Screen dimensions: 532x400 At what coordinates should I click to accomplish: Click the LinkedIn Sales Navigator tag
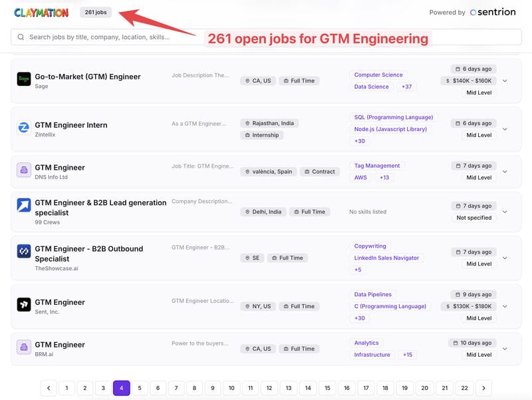click(386, 258)
